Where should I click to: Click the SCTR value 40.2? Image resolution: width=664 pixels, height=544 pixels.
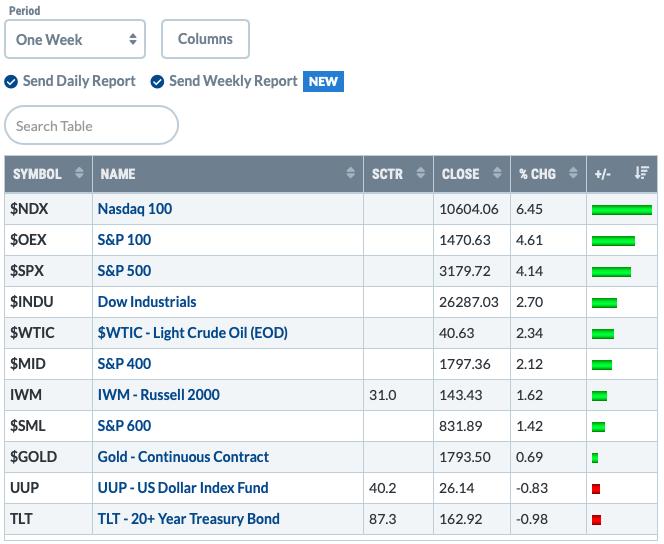382,488
